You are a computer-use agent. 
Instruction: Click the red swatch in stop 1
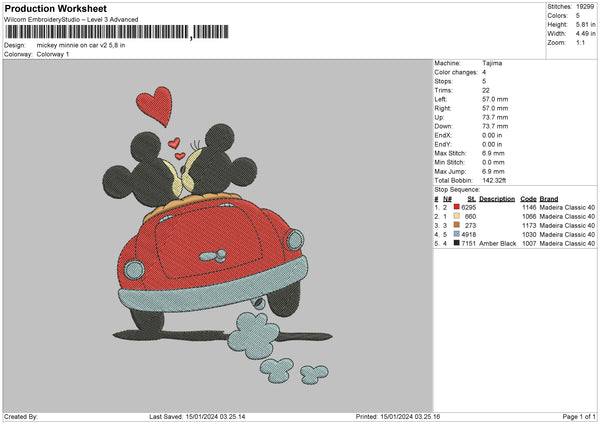(x=457, y=207)
